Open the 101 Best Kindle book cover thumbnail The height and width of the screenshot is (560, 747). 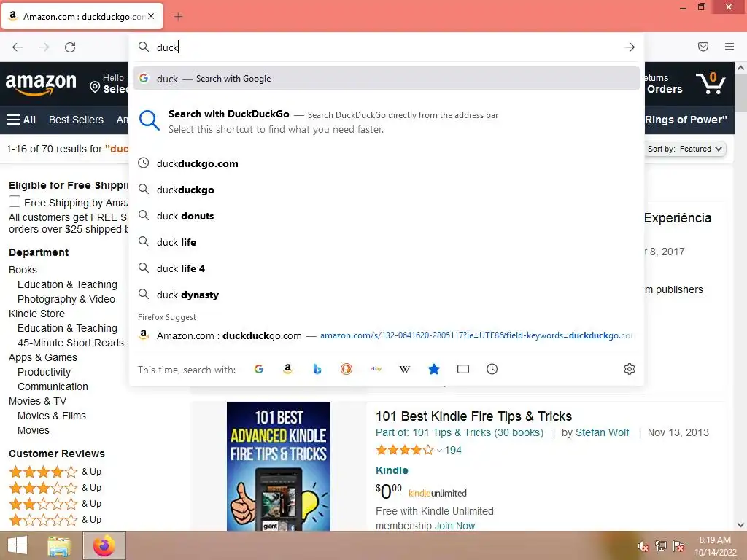(279, 466)
